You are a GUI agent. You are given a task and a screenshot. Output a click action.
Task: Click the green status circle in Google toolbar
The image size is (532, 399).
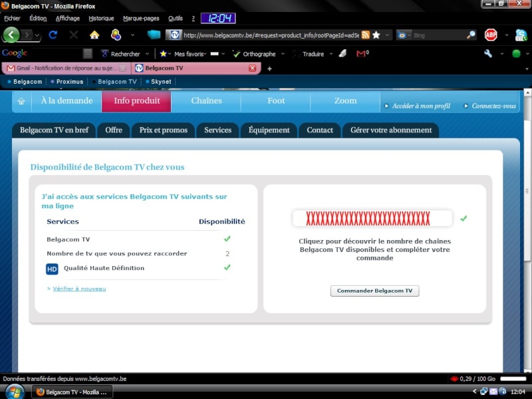point(516,54)
